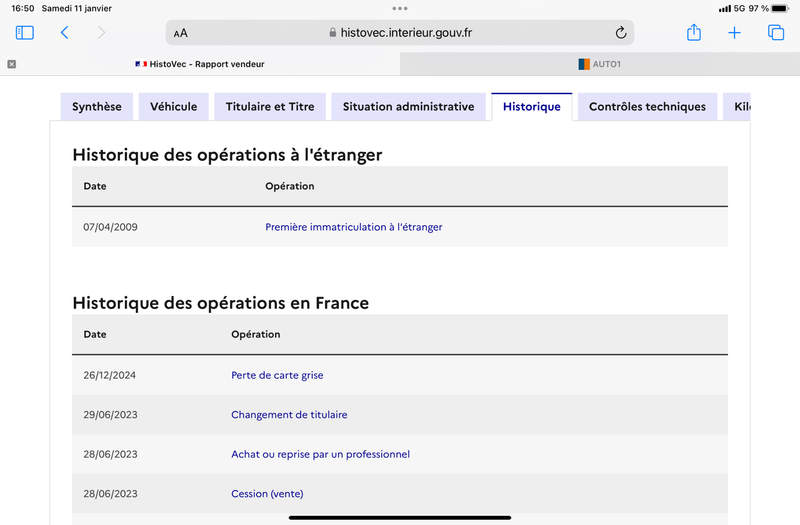Tap the 16:50 clock in status bar
The height and width of the screenshot is (525, 800).
[x=22, y=8]
